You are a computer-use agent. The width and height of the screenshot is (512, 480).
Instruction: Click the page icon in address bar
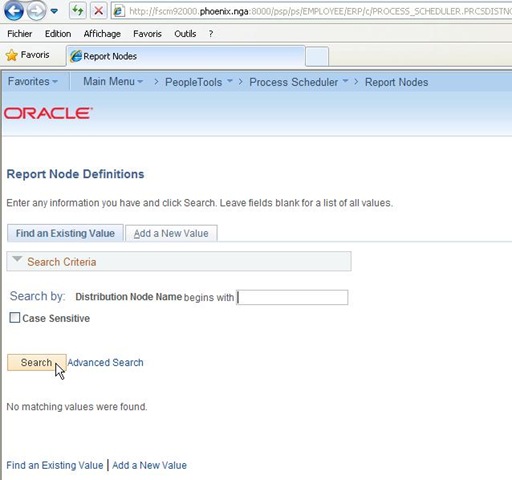(119, 11)
